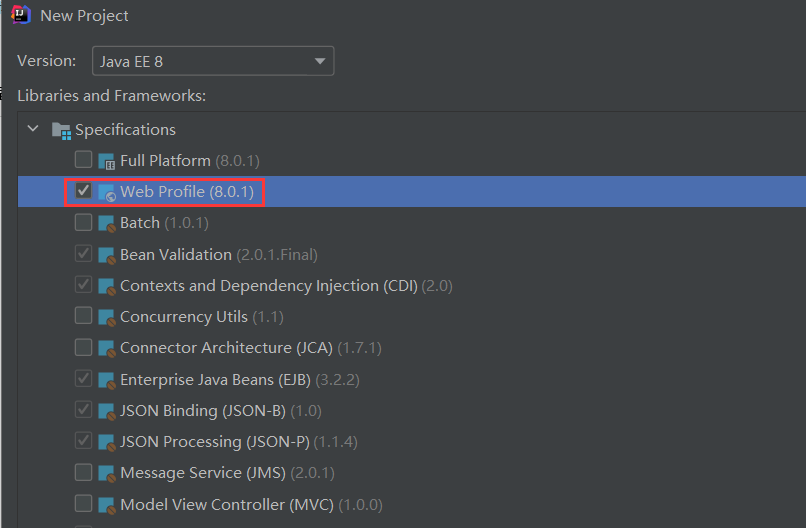Click the Concurrency Utils specification icon
806x528 pixels.
(x=106, y=317)
